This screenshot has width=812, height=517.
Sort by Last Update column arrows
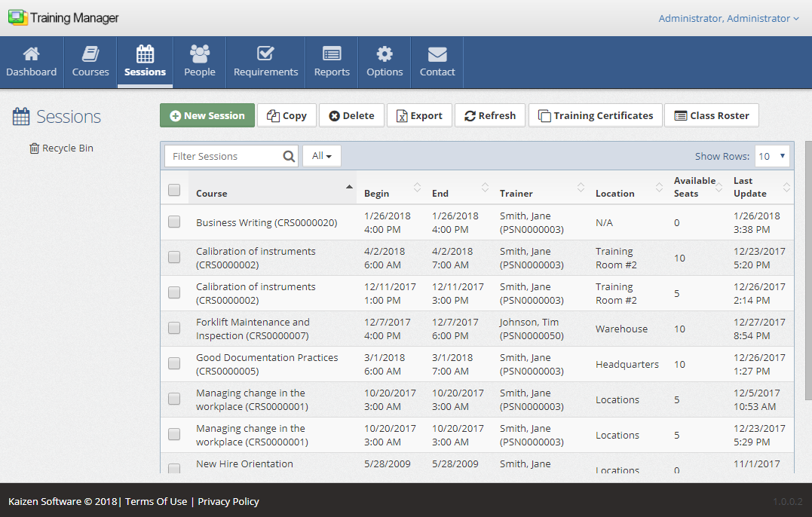click(786, 188)
